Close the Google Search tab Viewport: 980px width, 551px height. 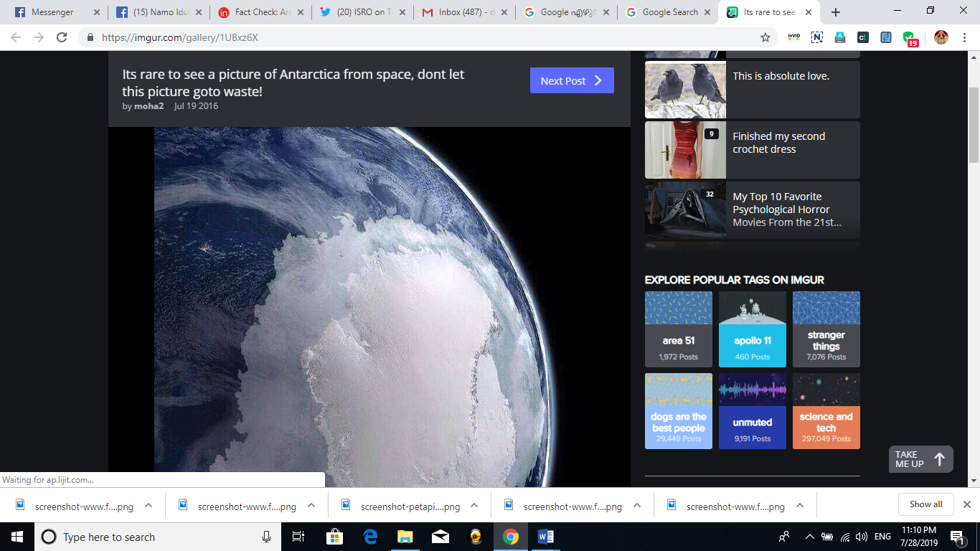tap(708, 12)
